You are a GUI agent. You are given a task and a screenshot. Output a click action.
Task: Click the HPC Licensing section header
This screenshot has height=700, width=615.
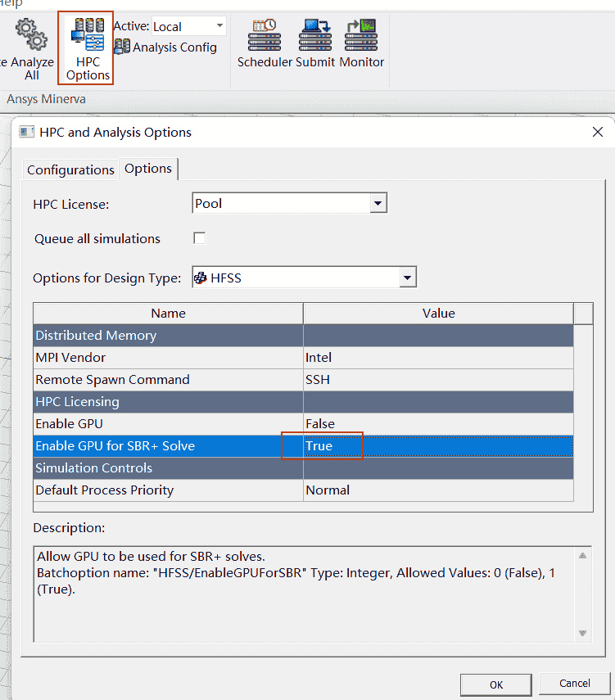point(304,402)
